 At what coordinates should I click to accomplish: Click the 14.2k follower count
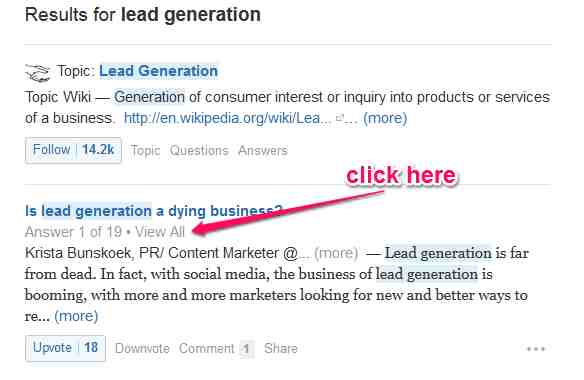(98, 150)
